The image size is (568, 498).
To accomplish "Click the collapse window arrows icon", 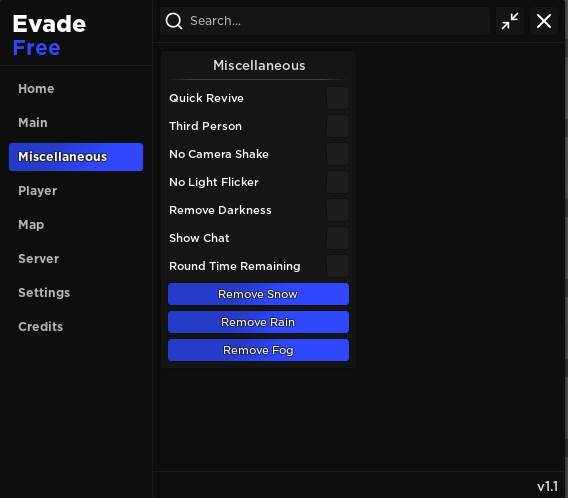I will tap(510, 21).
